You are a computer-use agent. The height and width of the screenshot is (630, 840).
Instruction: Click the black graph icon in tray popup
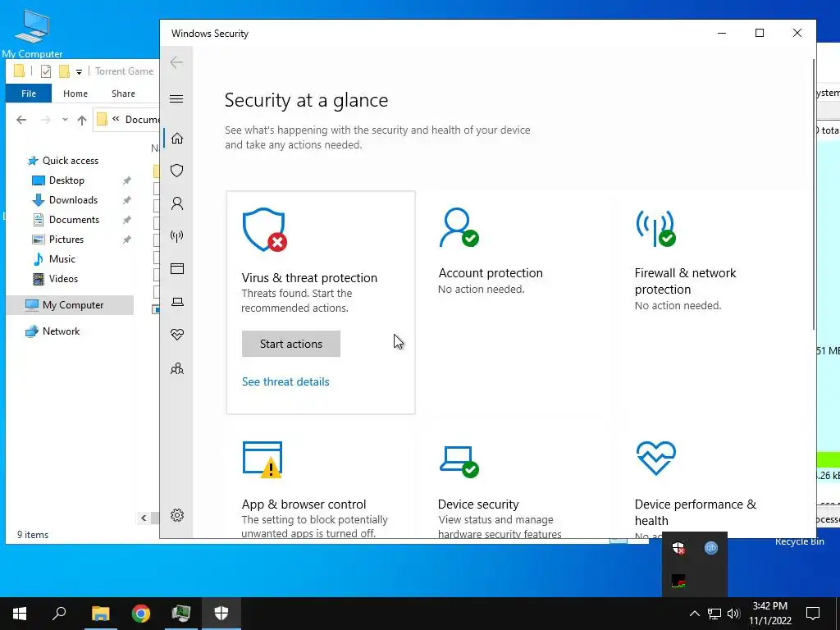point(678,581)
